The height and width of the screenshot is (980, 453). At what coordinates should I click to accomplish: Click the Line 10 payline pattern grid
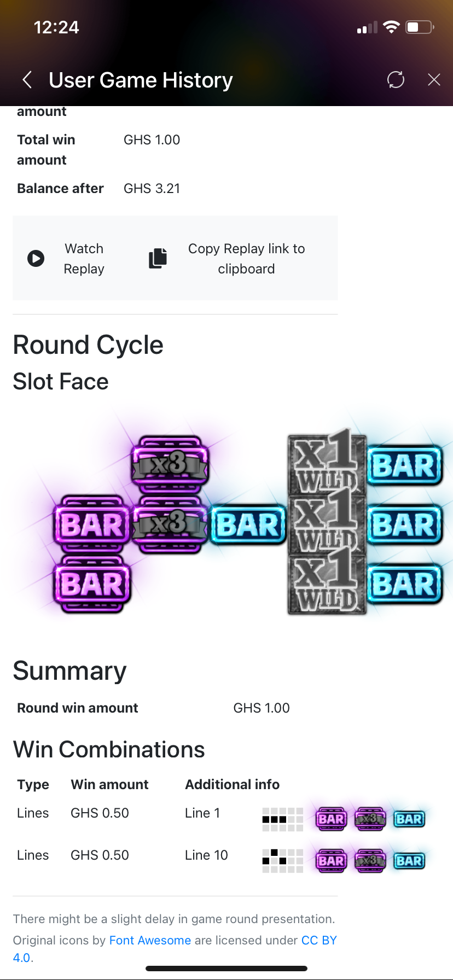(282, 861)
